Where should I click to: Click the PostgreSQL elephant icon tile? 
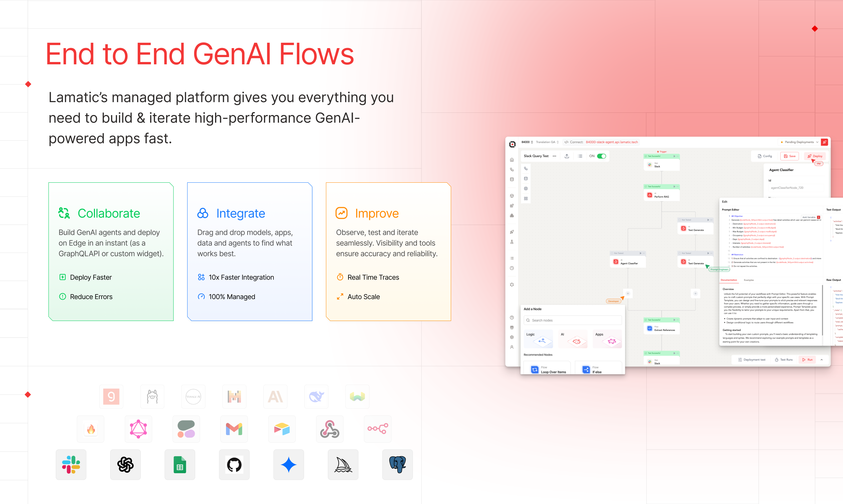397,464
